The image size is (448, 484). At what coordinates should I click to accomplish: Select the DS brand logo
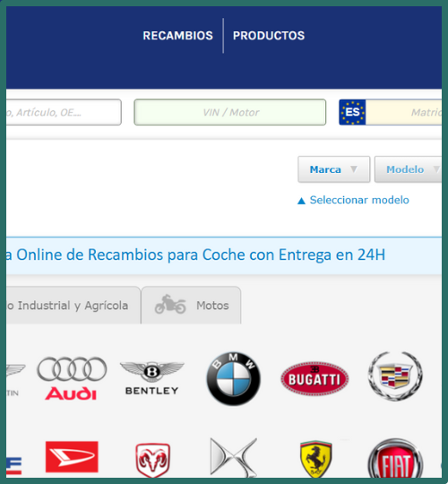click(233, 457)
